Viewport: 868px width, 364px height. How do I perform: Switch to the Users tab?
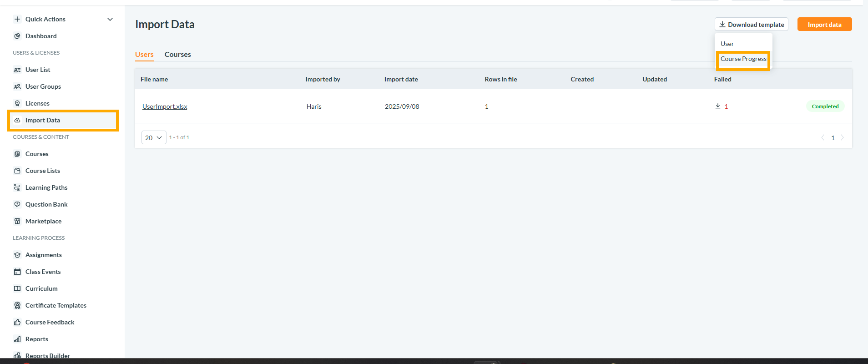(x=144, y=54)
